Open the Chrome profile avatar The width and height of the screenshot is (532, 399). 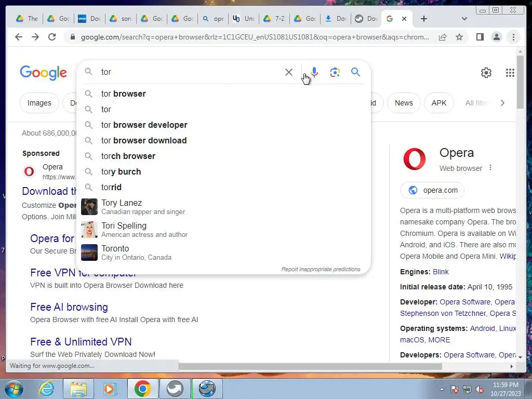point(497,37)
